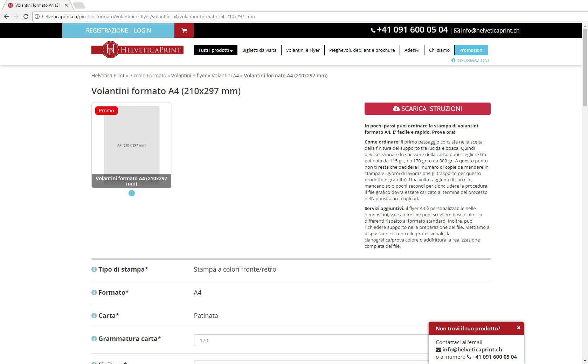Image resolution: width=588 pixels, height=364 pixels.
Task: Click the browser back arrow
Action: pos(6,16)
